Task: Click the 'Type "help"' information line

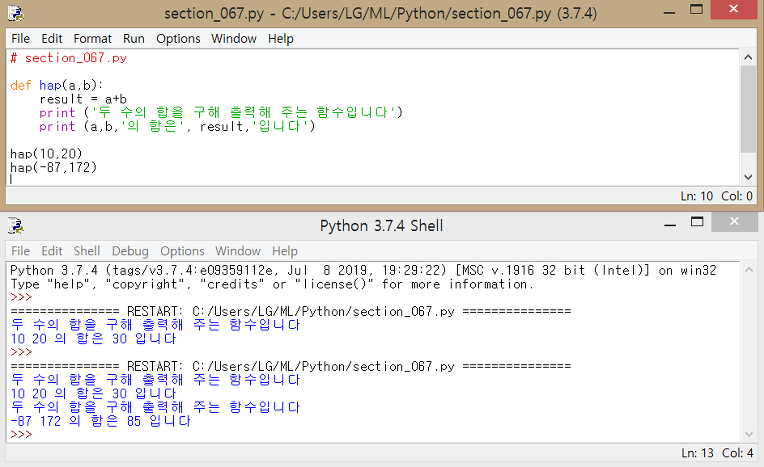Action: click(272, 284)
